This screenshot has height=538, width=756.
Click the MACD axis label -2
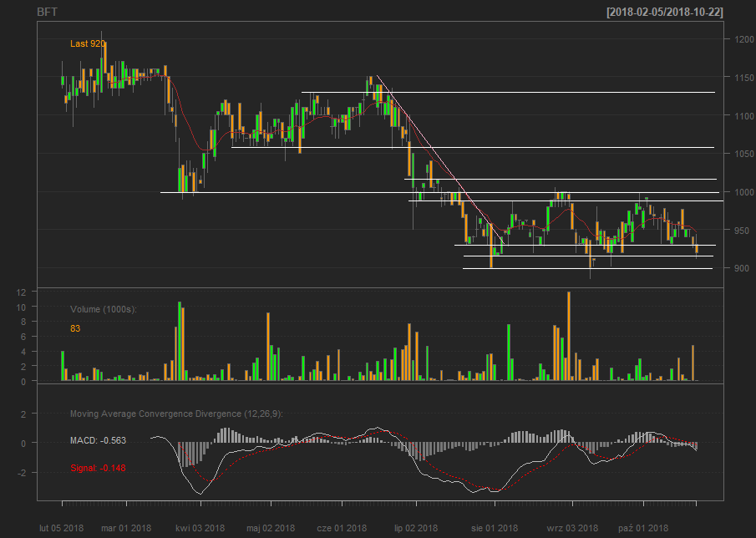[x=21, y=473]
